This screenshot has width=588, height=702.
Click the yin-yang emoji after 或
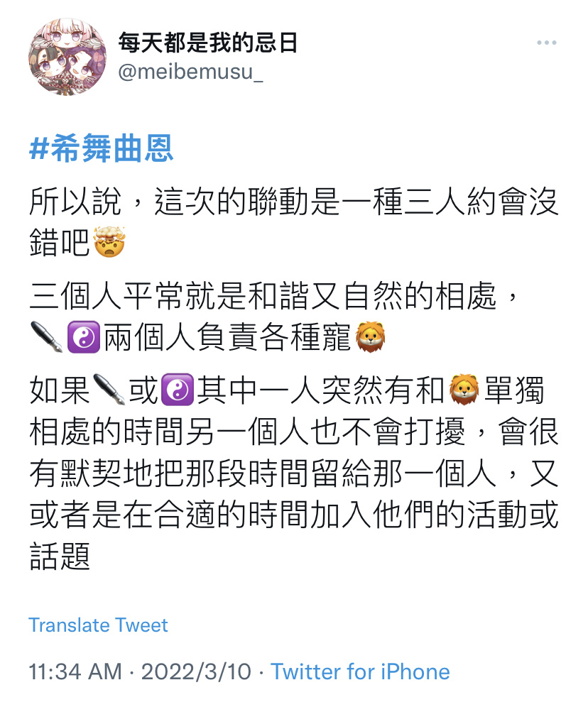pyautogui.click(x=178, y=390)
